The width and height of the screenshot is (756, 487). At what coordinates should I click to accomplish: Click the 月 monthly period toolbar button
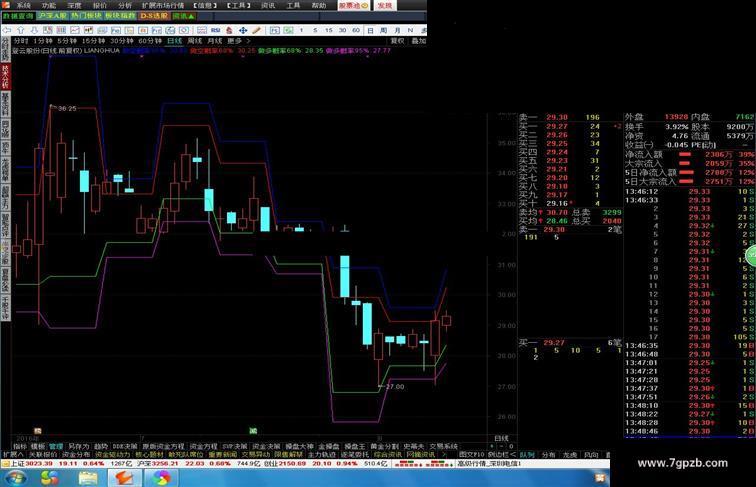coord(397,30)
